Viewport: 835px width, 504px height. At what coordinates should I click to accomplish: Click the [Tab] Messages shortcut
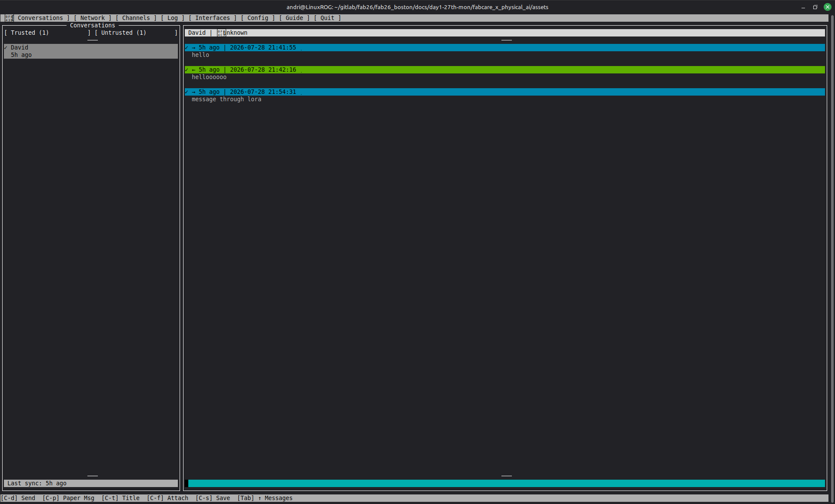pos(265,498)
